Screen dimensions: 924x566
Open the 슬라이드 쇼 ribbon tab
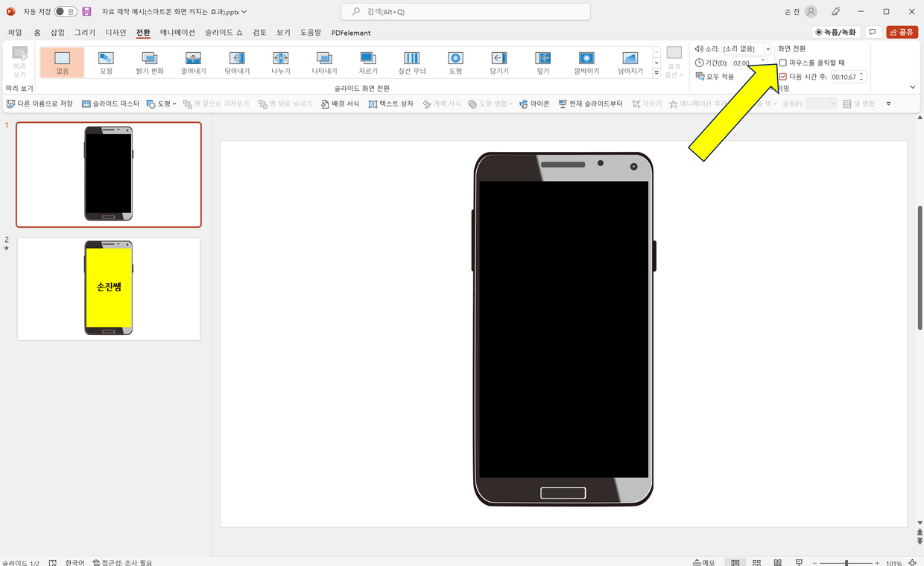click(224, 33)
